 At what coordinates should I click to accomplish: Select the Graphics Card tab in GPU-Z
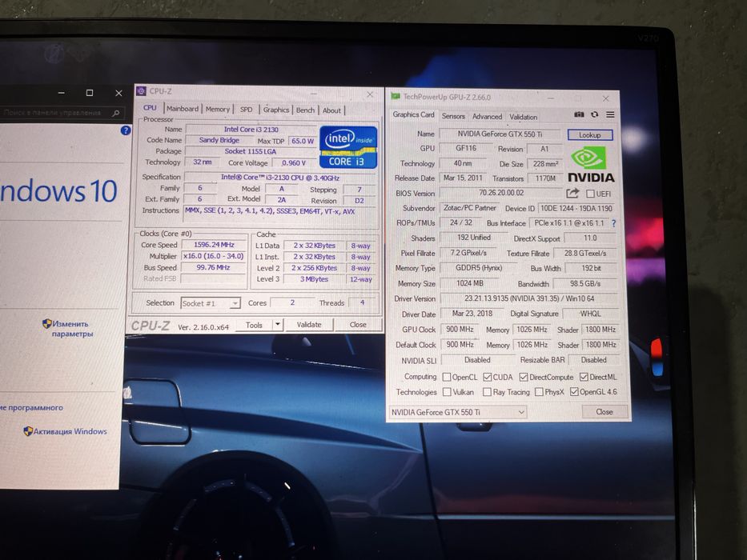(x=413, y=114)
